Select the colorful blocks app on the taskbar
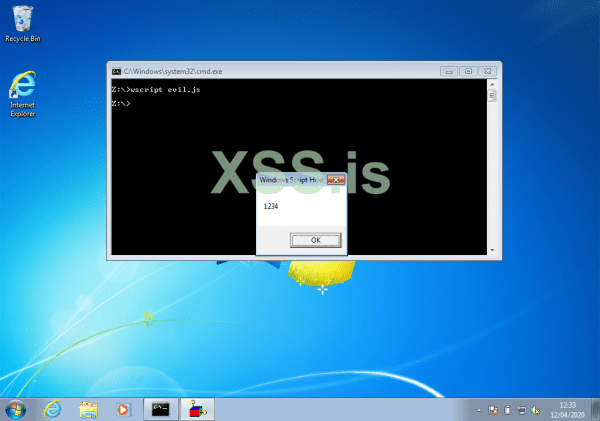 [x=194, y=409]
